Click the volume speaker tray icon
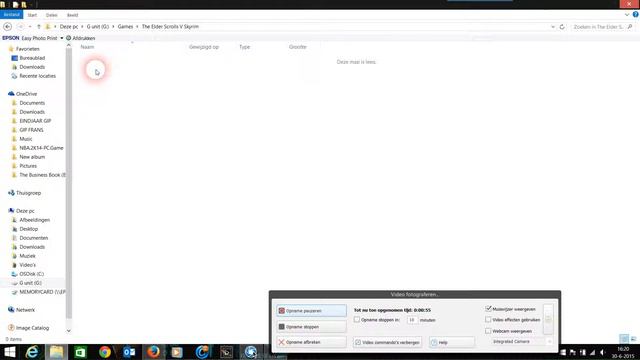The image size is (640, 360). pos(603,352)
